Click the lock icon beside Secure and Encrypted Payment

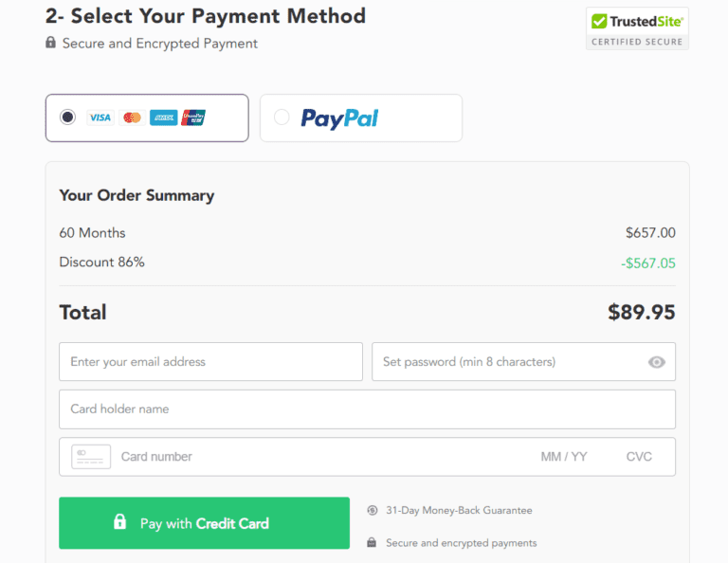pyautogui.click(x=51, y=43)
